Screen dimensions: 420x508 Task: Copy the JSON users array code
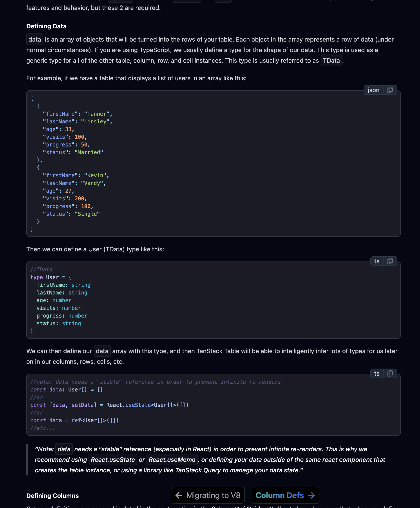click(x=390, y=90)
